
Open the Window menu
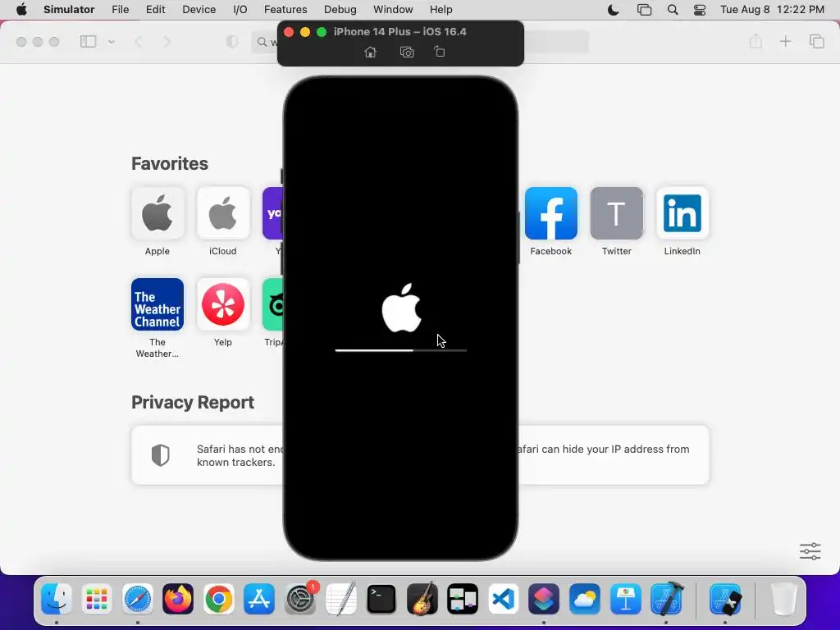click(393, 10)
